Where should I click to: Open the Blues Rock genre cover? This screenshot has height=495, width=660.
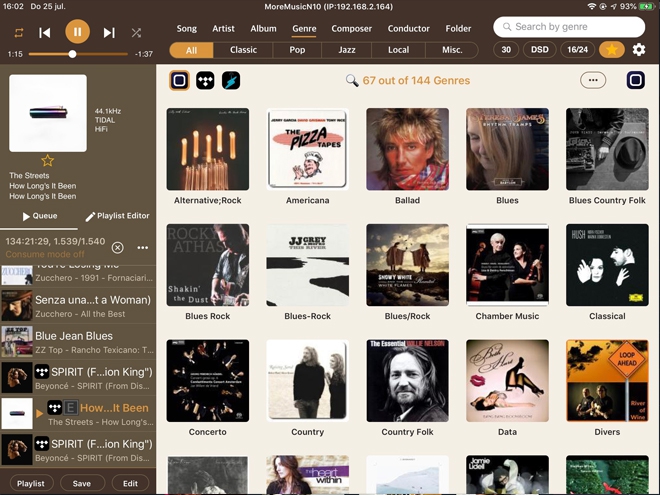208,265
